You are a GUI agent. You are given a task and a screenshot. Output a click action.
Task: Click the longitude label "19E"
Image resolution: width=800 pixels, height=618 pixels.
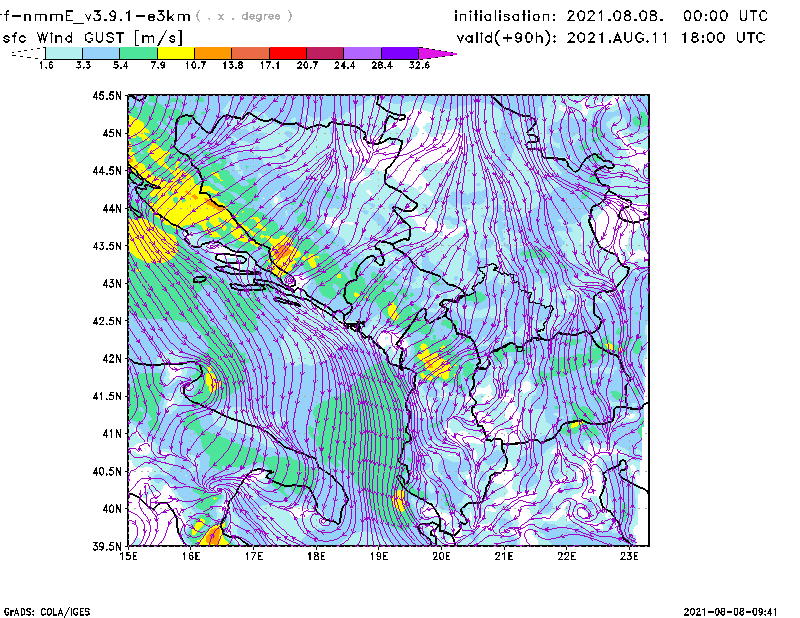click(x=379, y=556)
